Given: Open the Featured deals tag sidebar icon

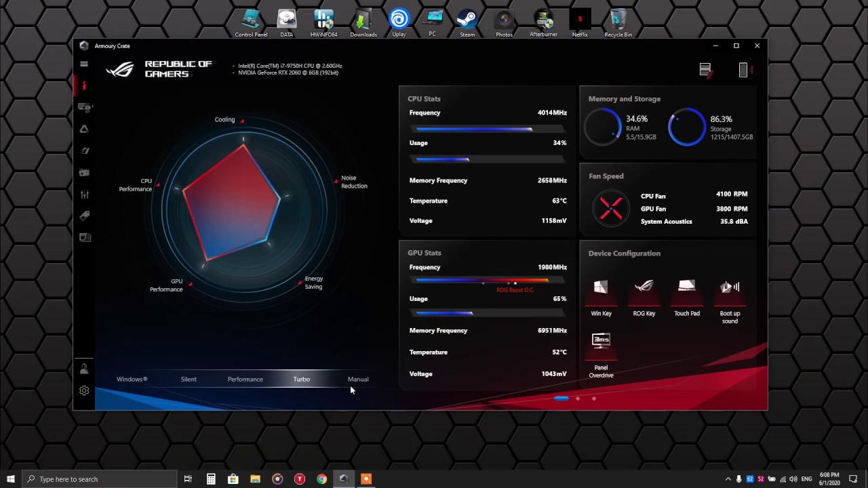Looking at the screenshot, I should [84, 216].
